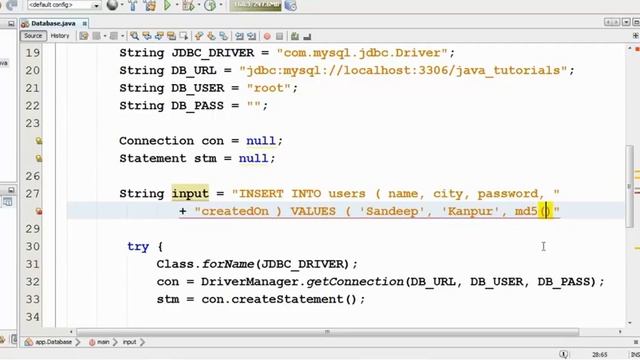Viewport: 640px width, 360px height.
Task: Click horizontal scrollbar right arrow
Action: (x=620, y=332)
